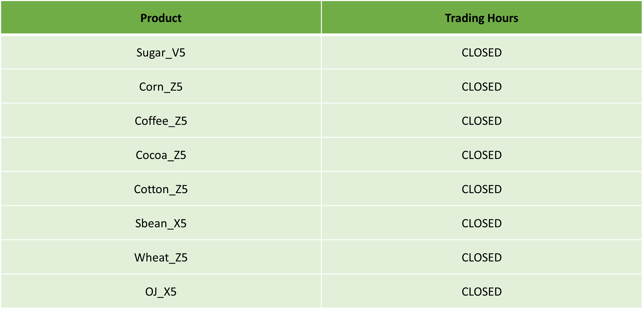Screen dimensions: 644x309
Task: Click CLOSED status in Corn_Z5 row
Action: click(481, 87)
